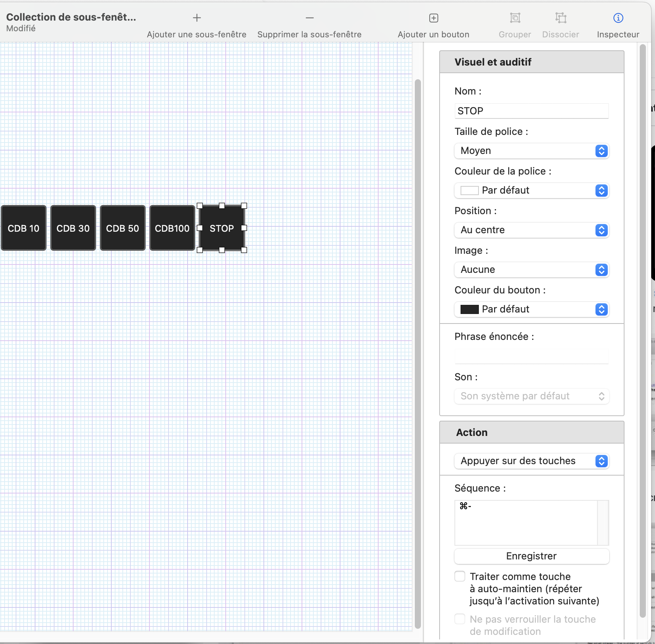Viewport: 655px width, 644px height.
Task: Click in the Phrase énoncée text field
Action: coord(531,356)
